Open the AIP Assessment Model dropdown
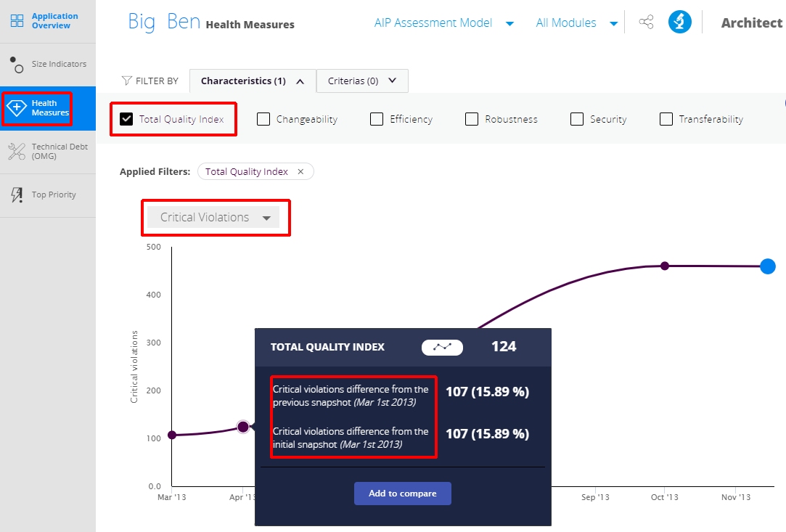 [x=444, y=23]
